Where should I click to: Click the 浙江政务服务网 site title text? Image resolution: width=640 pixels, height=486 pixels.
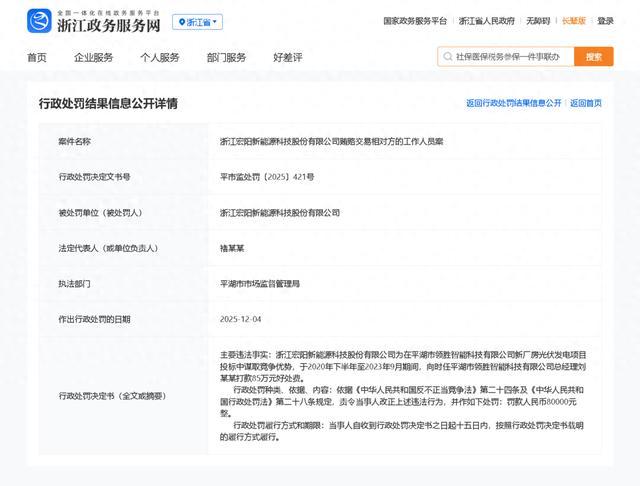(109, 23)
